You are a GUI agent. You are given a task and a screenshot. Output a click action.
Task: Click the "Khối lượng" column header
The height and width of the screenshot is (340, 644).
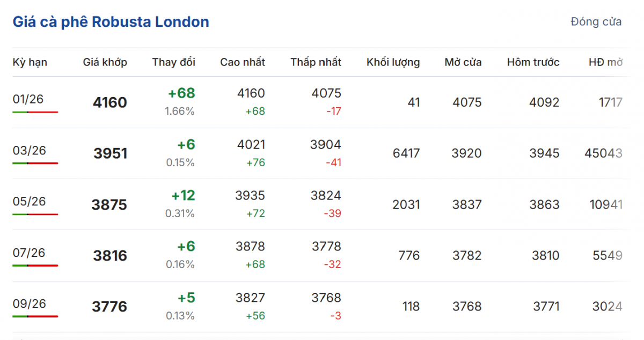pos(393,62)
